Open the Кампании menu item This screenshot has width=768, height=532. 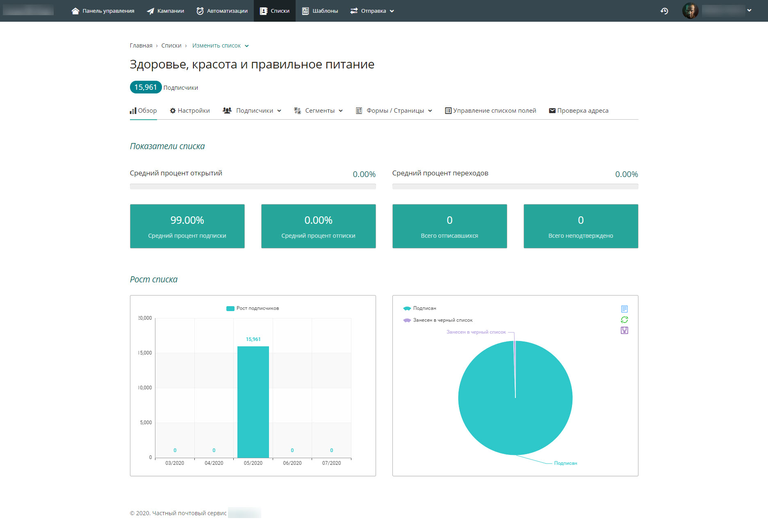click(165, 11)
